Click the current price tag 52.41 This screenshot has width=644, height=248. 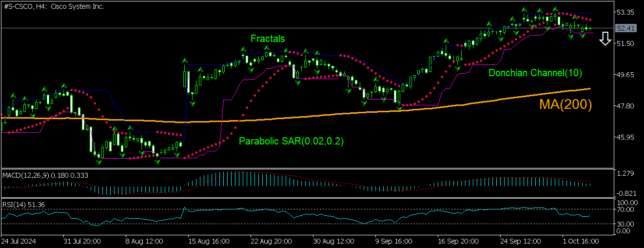click(625, 28)
